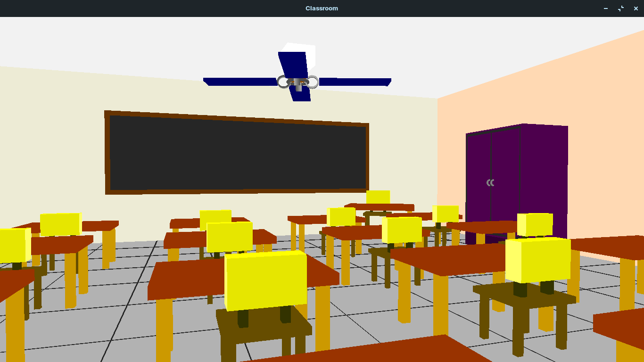Screen dimensions: 644x362
Task: Click the cupboard's silver door handles
Action: coord(490,182)
